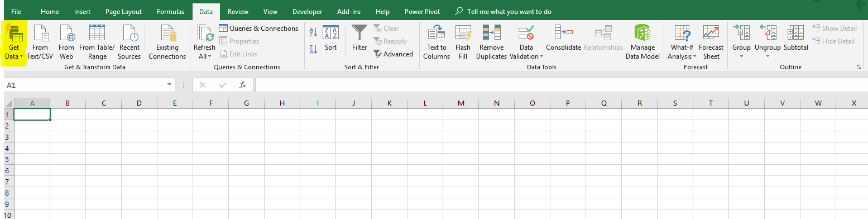Sort A to Z ascending
The height and width of the screenshot is (219, 868).
coord(313,33)
